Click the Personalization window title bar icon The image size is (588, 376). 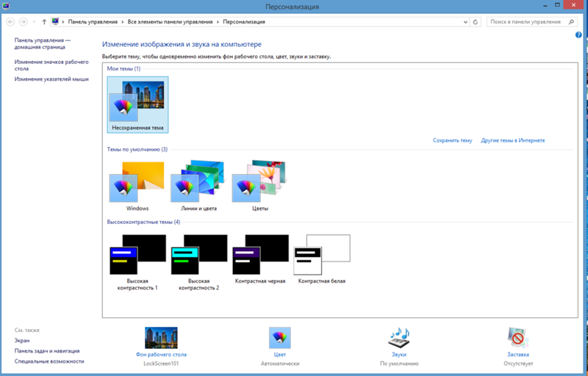coord(7,7)
